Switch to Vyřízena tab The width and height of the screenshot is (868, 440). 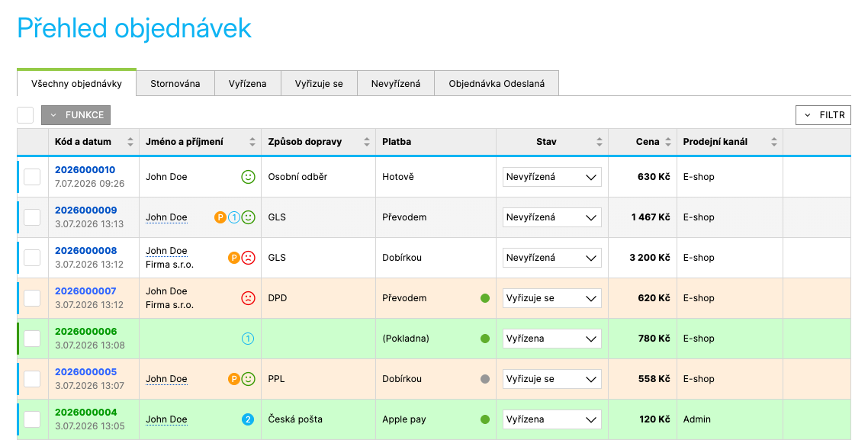tap(247, 84)
